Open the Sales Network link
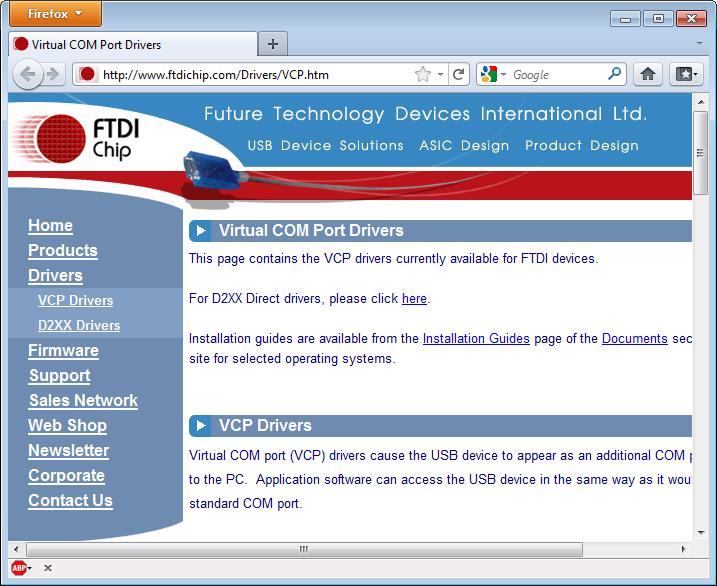This screenshot has width=717, height=586. (83, 400)
